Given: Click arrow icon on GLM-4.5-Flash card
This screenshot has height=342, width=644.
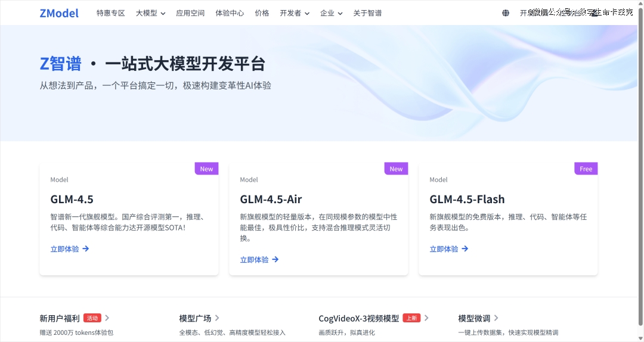Looking at the screenshot, I should [x=465, y=249].
